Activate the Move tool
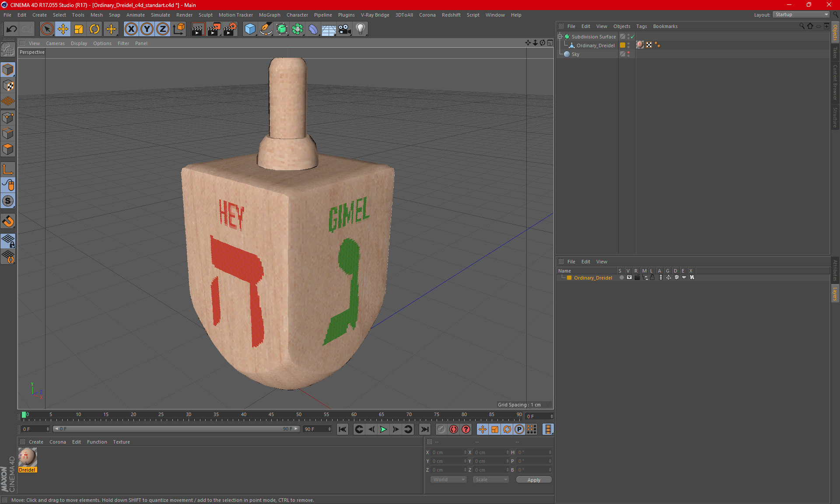The image size is (840, 504). pyautogui.click(x=63, y=29)
